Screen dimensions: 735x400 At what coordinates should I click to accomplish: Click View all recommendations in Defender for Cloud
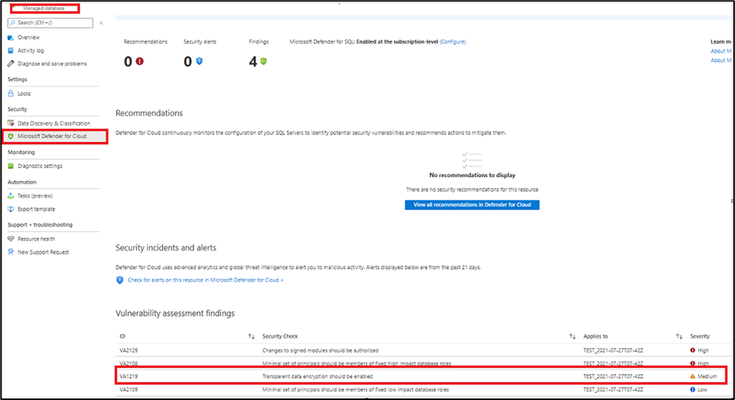[x=472, y=205]
